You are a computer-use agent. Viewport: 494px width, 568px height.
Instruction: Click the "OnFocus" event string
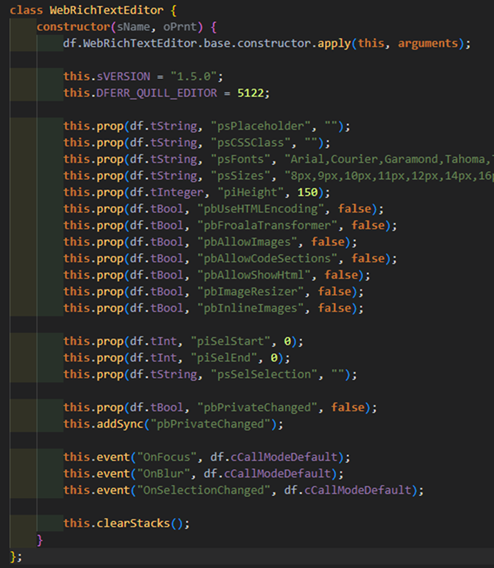click(x=167, y=458)
